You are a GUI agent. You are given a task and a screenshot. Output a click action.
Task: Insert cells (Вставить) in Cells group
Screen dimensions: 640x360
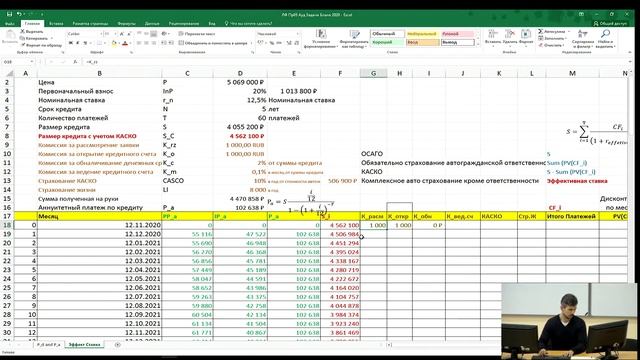(493, 37)
